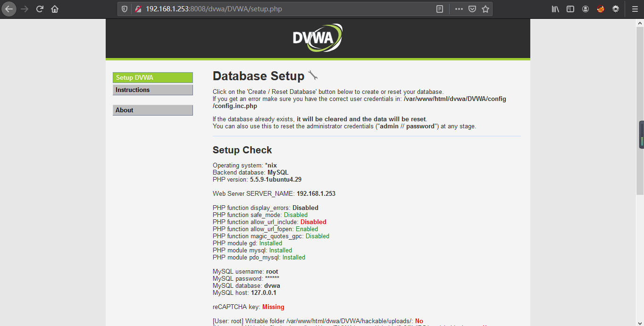Toggle Reader View for this page
The image size is (644, 326).
(439, 8)
